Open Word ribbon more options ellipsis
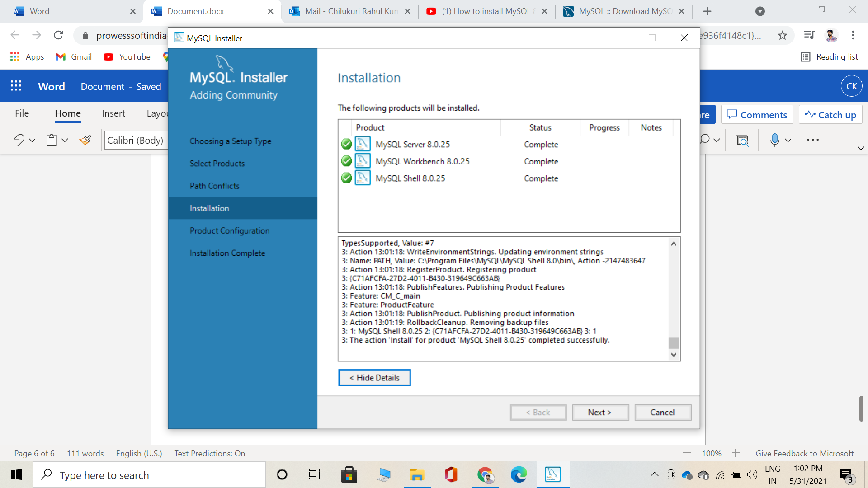This screenshot has width=868, height=488. pos(813,140)
